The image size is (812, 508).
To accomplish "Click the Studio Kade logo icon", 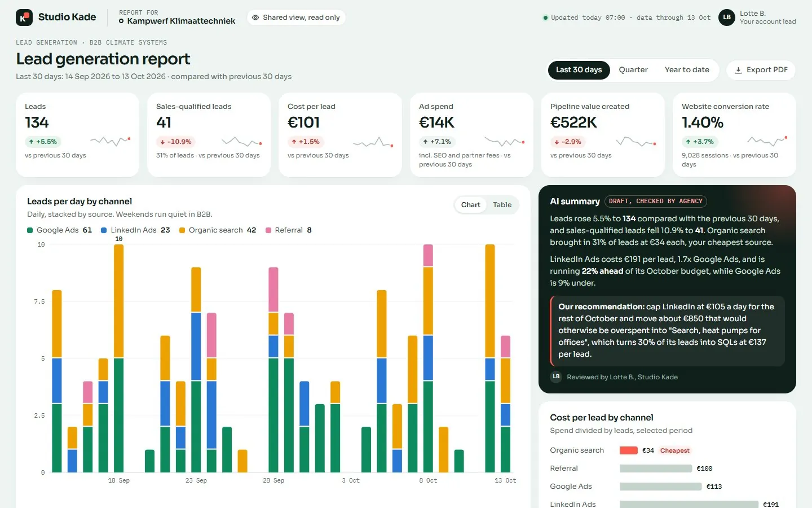I will point(24,17).
